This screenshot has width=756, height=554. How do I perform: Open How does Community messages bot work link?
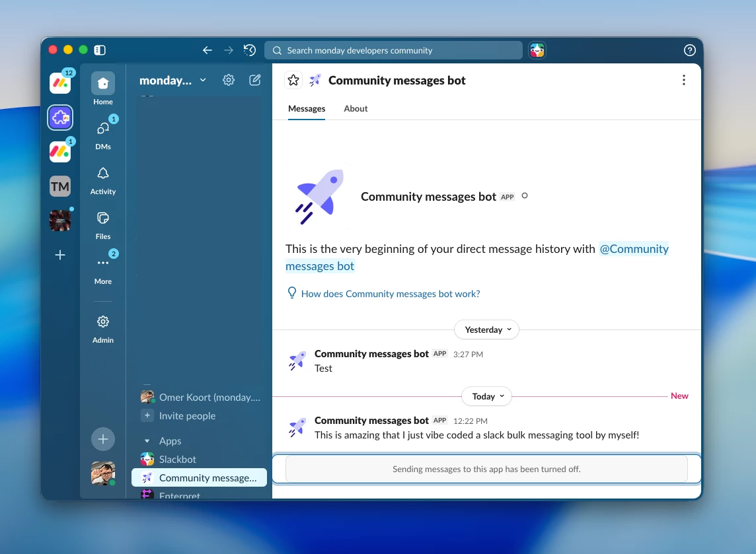(x=390, y=294)
